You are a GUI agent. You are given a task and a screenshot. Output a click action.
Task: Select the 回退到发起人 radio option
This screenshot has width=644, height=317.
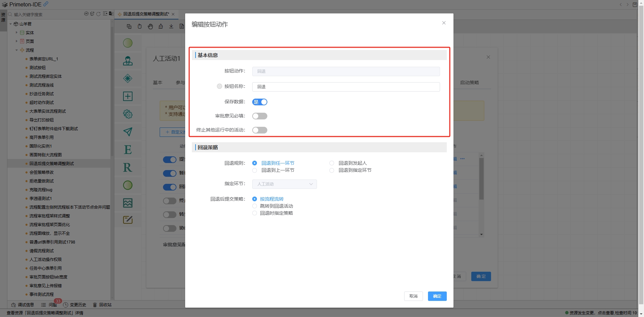tap(332, 163)
